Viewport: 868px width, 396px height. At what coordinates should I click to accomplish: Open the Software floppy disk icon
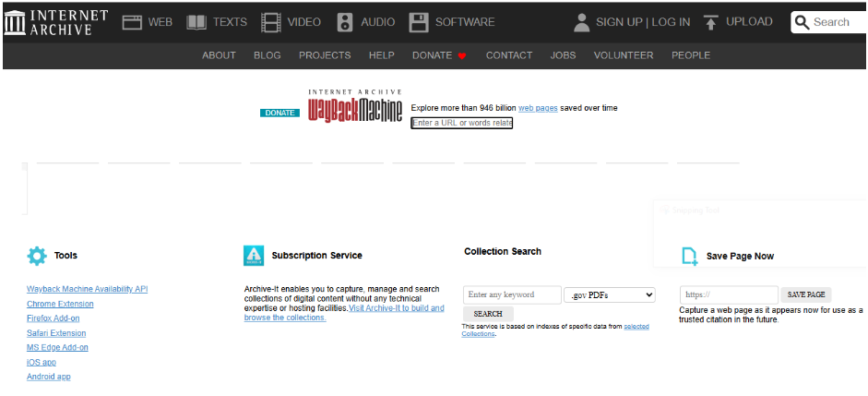(x=419, y=22)
